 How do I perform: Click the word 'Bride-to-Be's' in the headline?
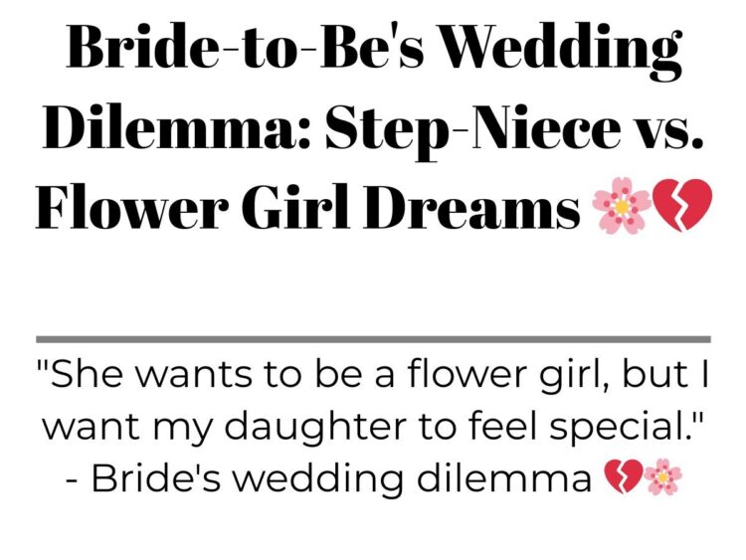(x=245, y=48)
